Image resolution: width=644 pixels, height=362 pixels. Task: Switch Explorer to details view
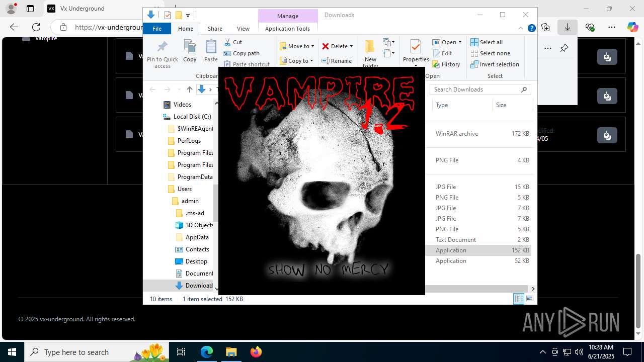519,299
